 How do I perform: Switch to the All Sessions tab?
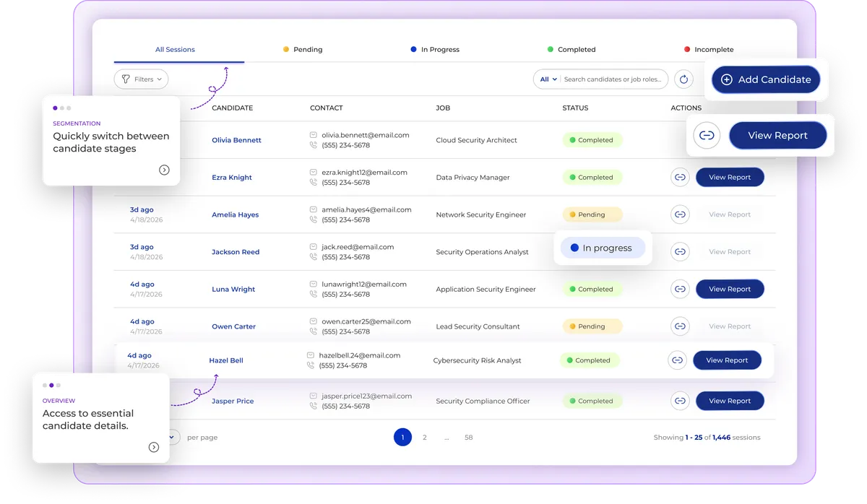[176, 50]
